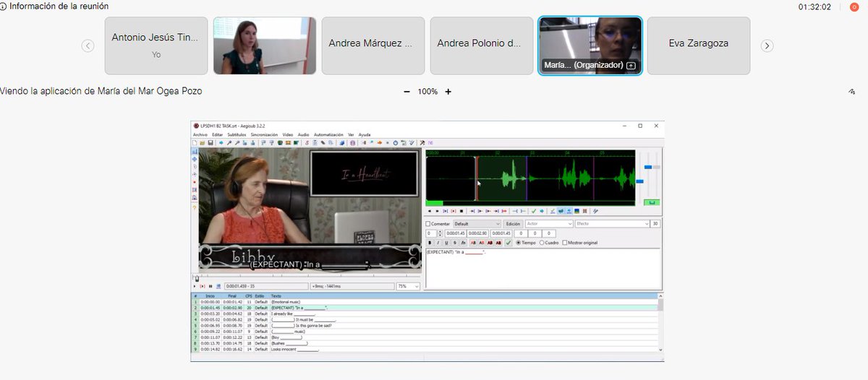This screenshot has height=380, width=868.
Task: Click subtitle text edit box
Action: click(x=543, y=269)
